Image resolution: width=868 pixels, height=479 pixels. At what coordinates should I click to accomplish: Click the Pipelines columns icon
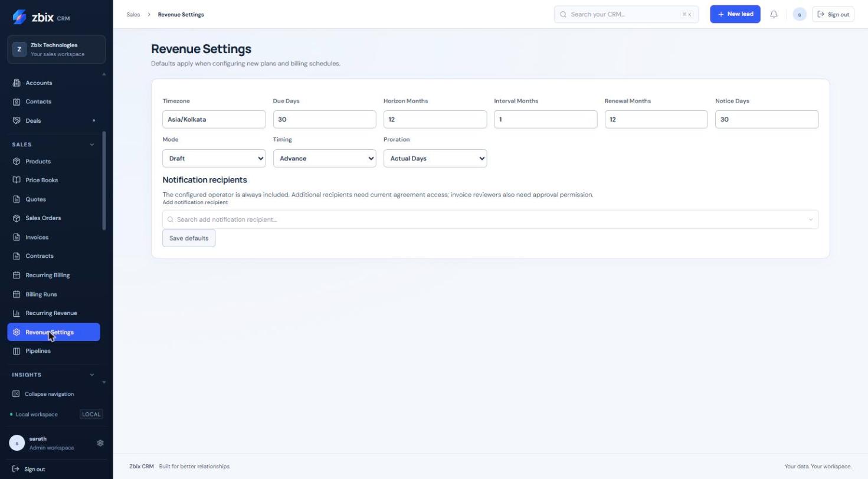17,351
